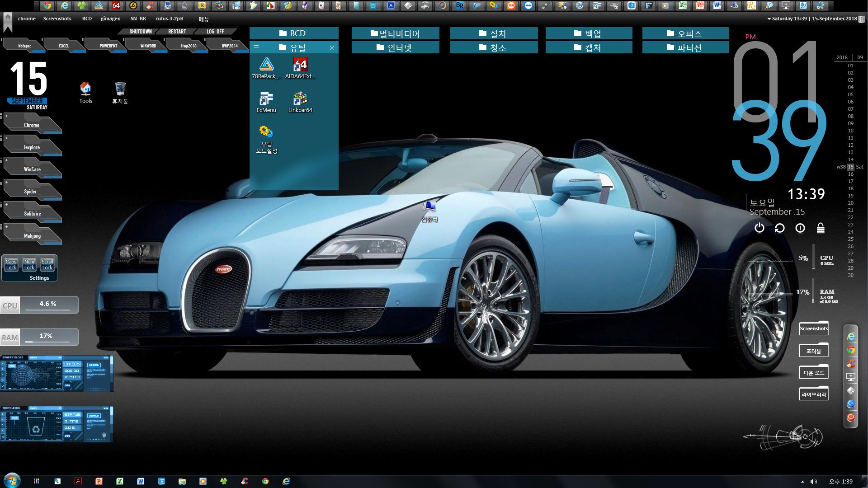868x488 pixels.
Task: Open File Explorer on the taskbar
Action: point(182,481)
